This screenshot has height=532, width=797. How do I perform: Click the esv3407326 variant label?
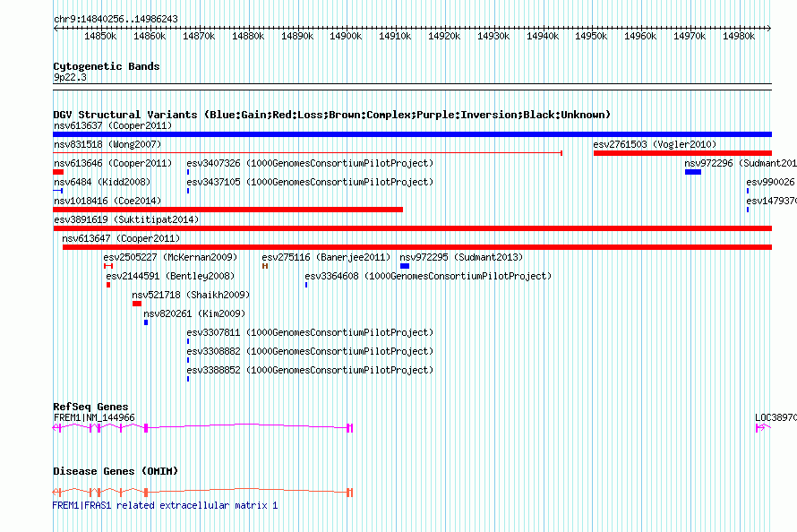coord(310,163)
